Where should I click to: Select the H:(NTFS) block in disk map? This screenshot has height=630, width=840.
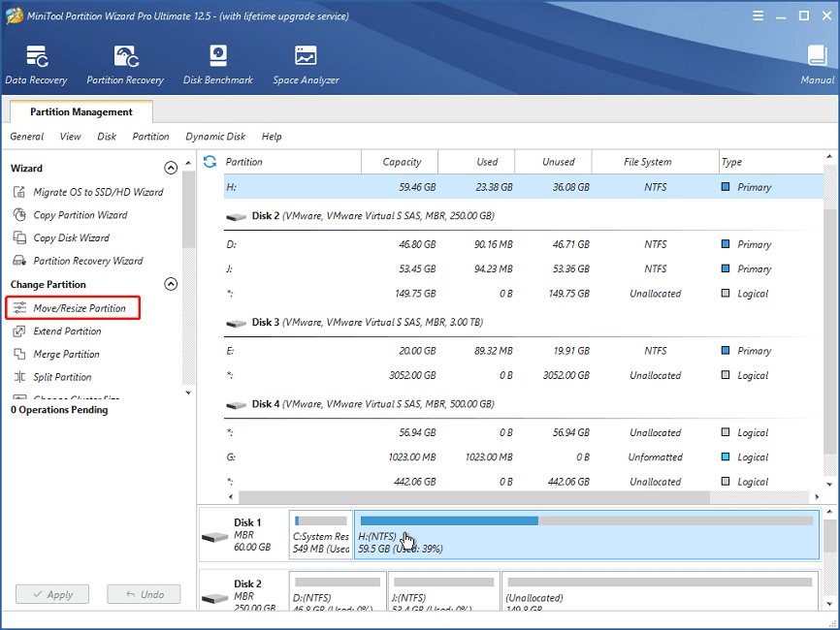pyautogui.click(x=587, y=535)
